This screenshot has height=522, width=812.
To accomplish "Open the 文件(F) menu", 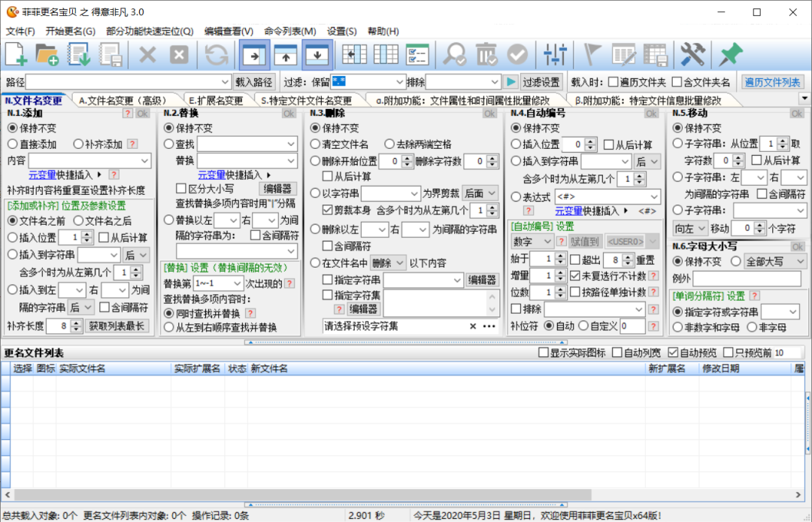I will [x=20, y=31].
